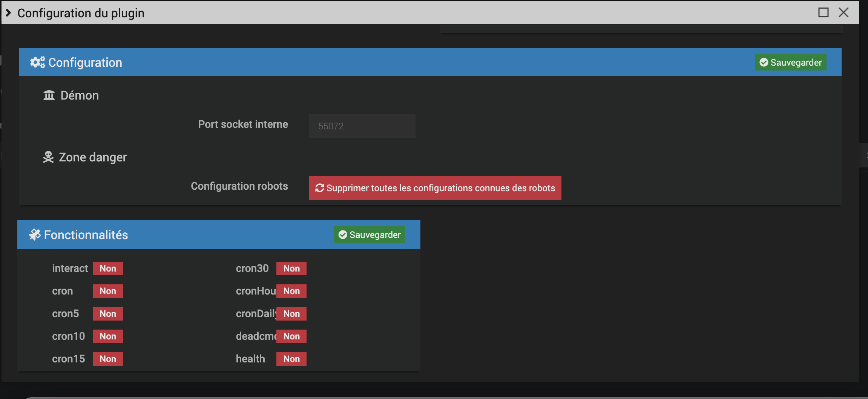Enable the cron30 feature
Viewport: 868px width, 399px height.
(x=291, y=269)
